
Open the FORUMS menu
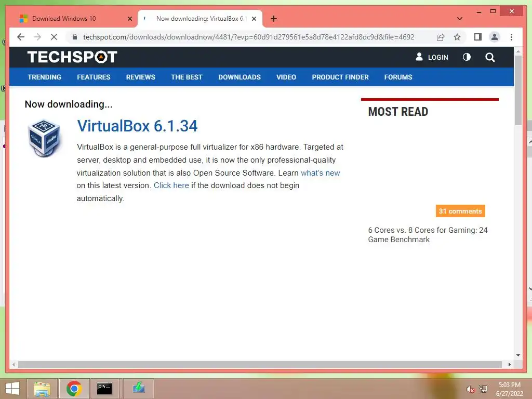click(398, 77)
